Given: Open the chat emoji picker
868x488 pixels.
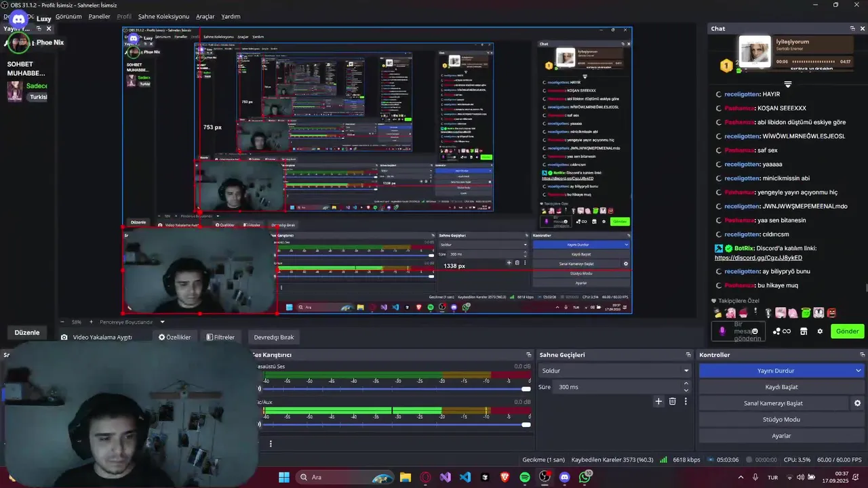Looking at the screenshot, I should coord(755,331).
